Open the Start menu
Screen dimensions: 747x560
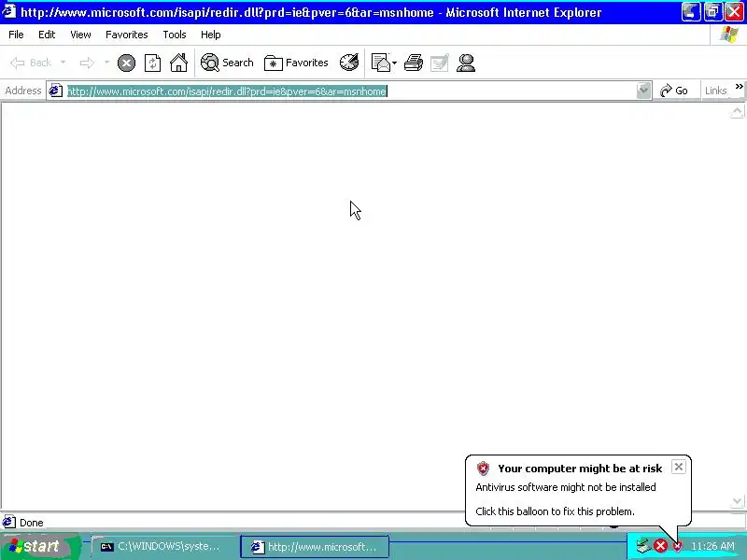[x=40, y=546]
